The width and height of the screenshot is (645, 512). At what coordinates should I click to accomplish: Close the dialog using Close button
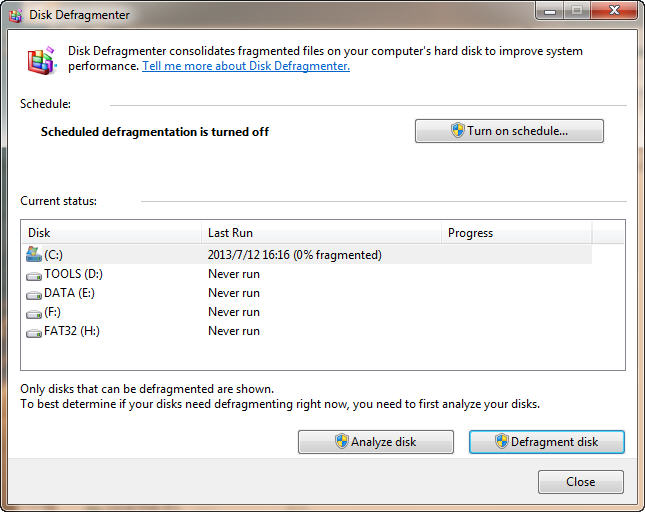coord(580,482)
